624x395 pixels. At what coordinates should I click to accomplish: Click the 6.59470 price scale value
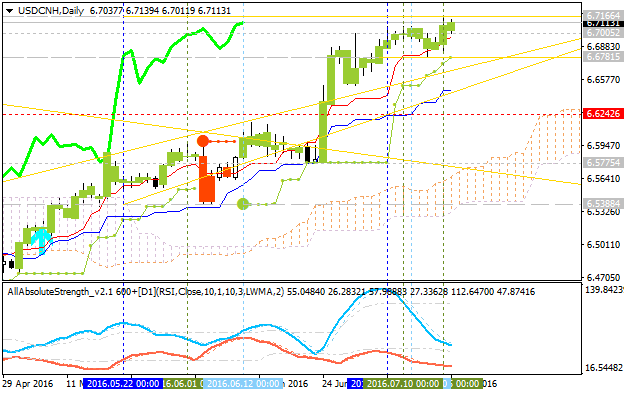click(x=603, y=146)
